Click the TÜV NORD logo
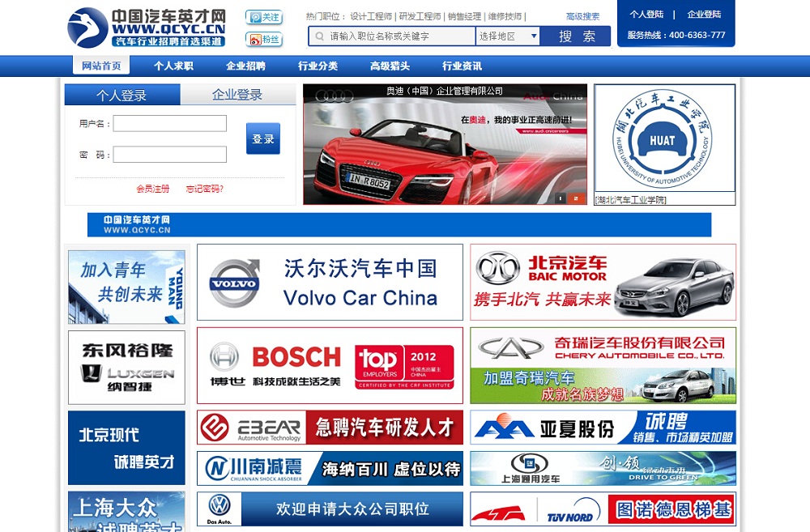 tap(573, 511)
